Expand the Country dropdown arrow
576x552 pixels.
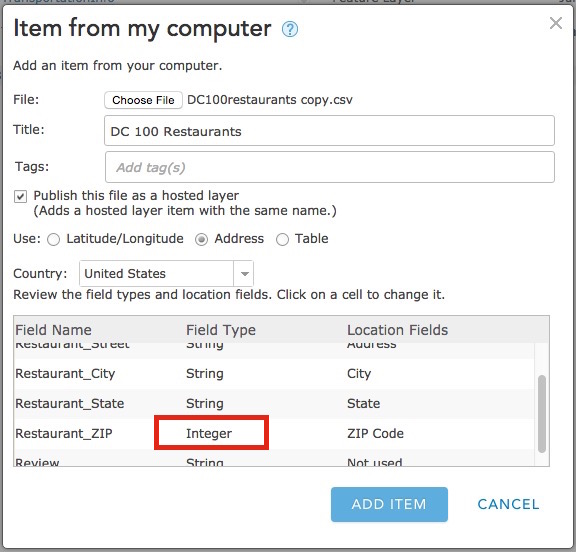coord(244,274)
